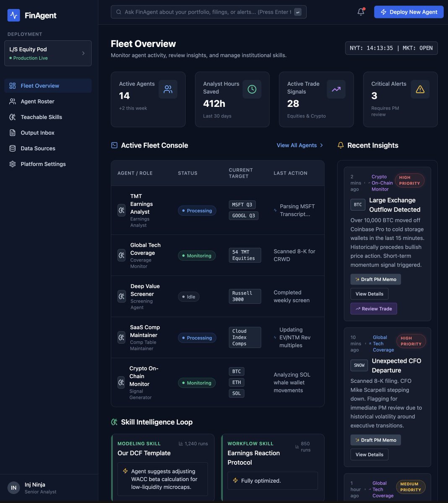
Task: Click 'Completed weekly screen' last action
Action: (292, 296)
